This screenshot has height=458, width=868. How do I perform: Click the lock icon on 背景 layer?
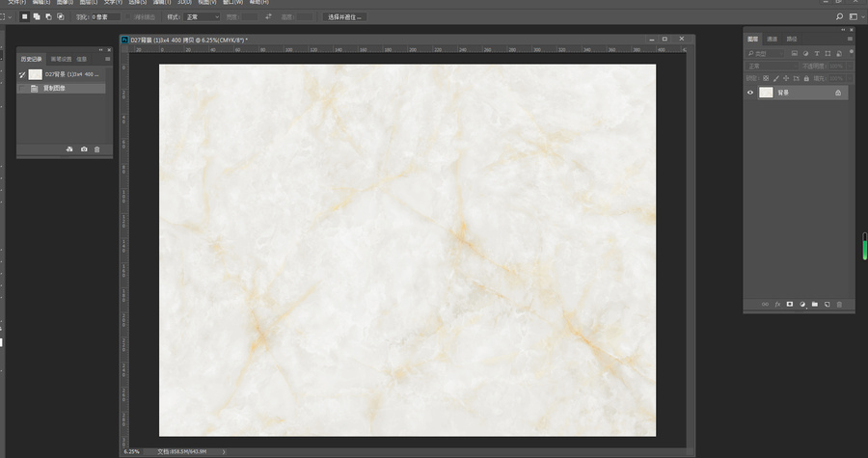click(x=838, y=93)
